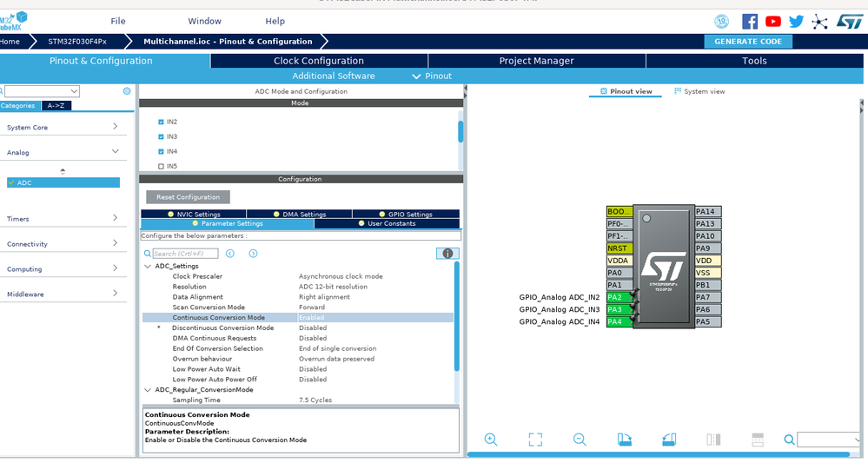Open the User Constants tab
Image resolution: width=868 pixels, height=463 pixels.
(x=387, y=223)
